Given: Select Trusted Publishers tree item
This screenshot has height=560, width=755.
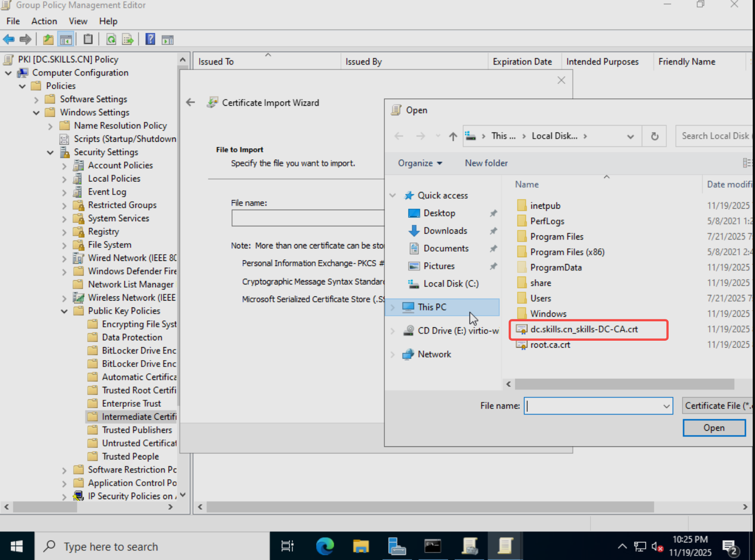Looking at the screenshot, I should click(130, 430).
